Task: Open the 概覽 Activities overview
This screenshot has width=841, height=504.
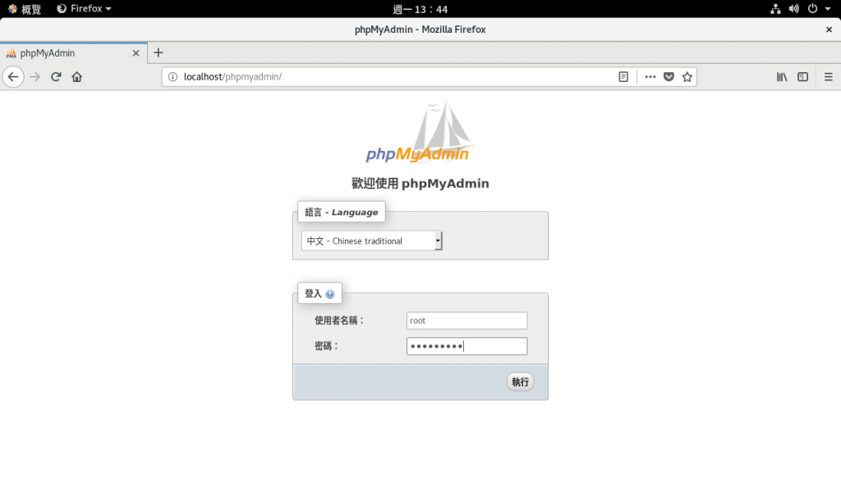Action: pyautogui.click(x=25, y=8)
